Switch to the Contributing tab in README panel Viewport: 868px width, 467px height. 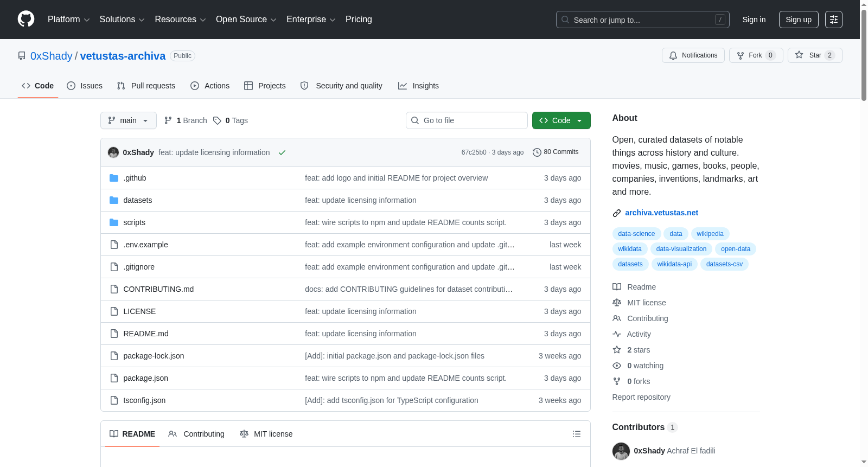pos(196,434)
